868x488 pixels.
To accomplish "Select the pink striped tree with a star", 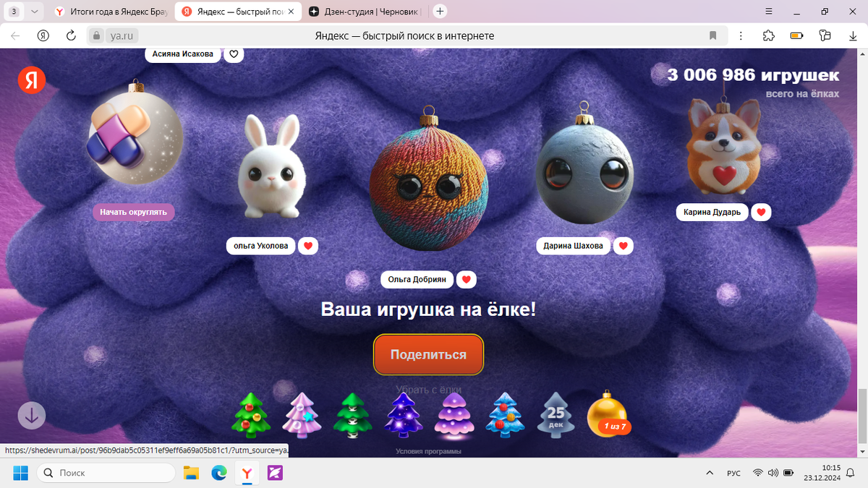I will point(301,415).
